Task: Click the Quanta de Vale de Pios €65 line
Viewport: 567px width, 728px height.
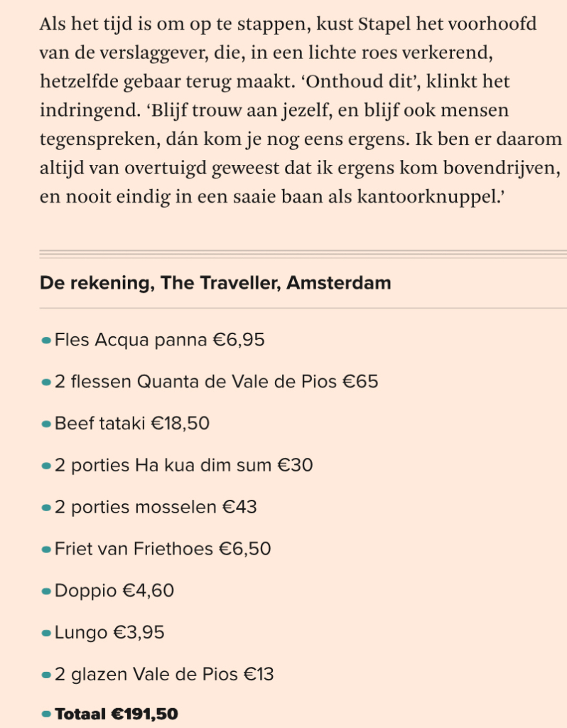Action: (x=216, y=382)
